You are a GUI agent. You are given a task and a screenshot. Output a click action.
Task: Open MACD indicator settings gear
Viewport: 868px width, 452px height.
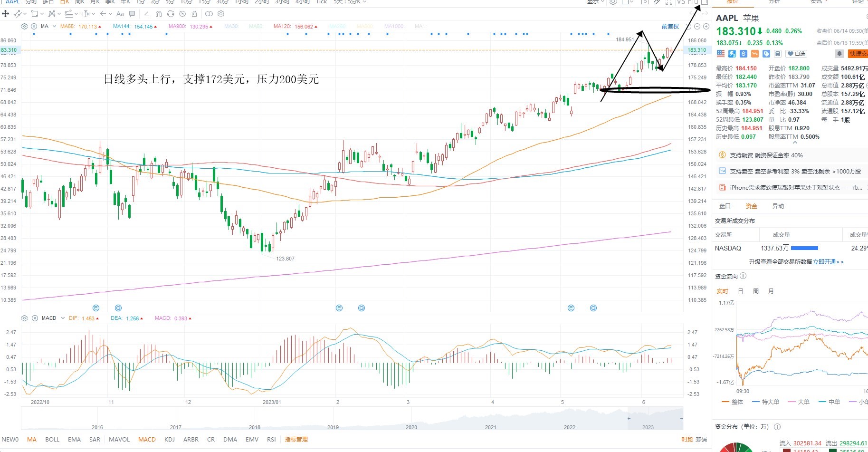tap(25, 318)
